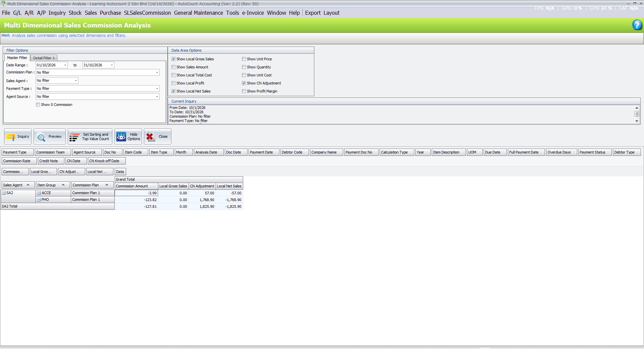Click the Payment Status field header

[595, 152]
